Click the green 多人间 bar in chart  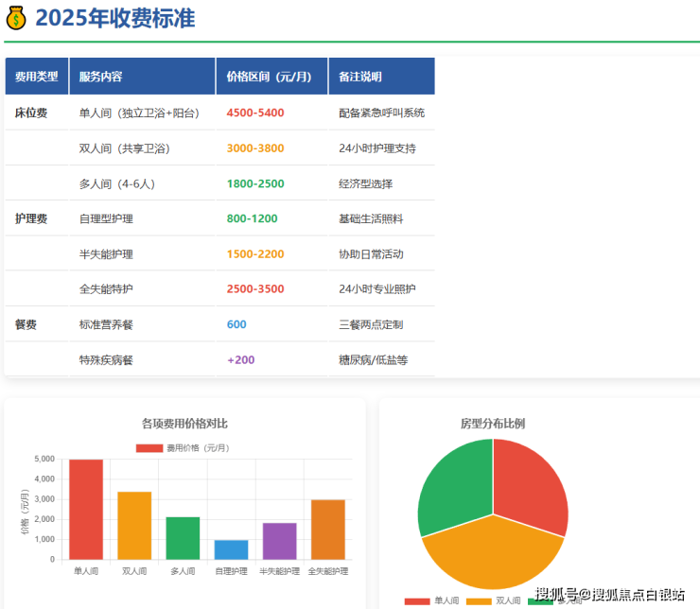click(x=183, y=537)
